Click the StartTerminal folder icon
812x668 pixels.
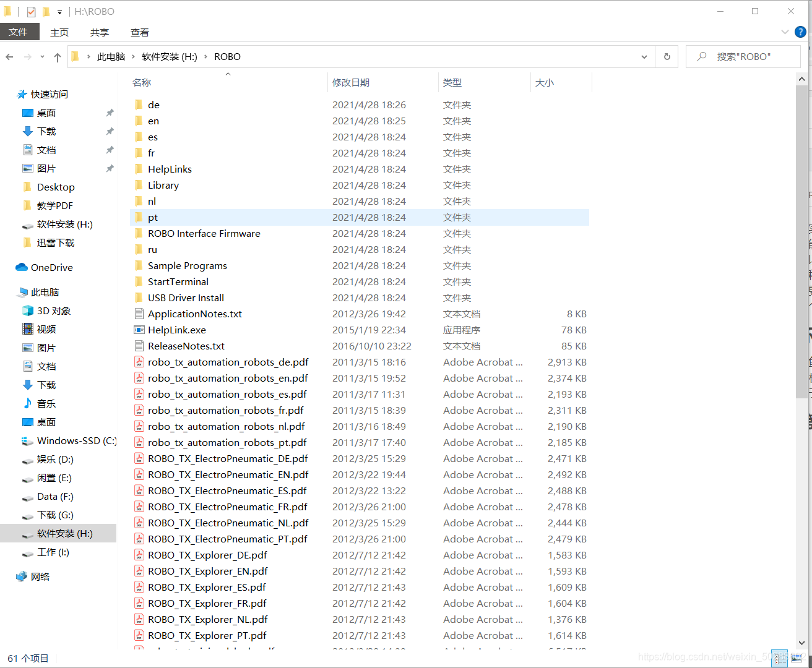(x=139, y=281)
